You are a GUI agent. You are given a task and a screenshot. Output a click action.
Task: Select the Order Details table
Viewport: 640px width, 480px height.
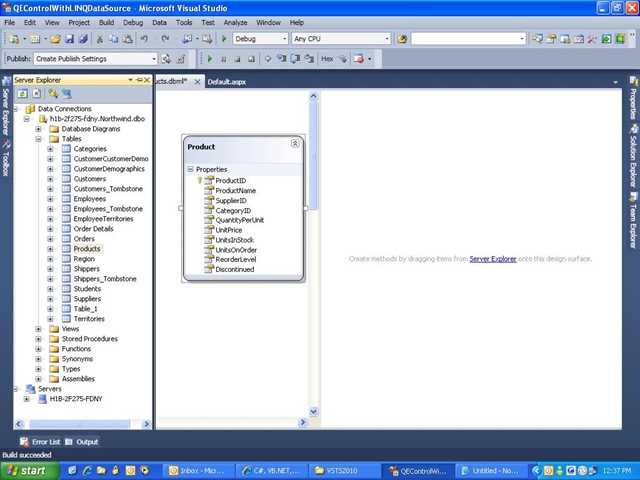93,229
